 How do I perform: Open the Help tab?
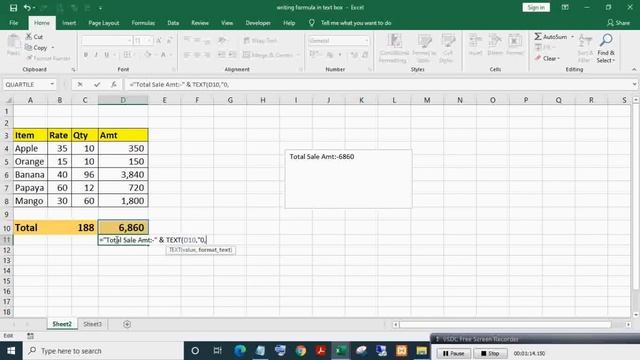coord(289,23)
